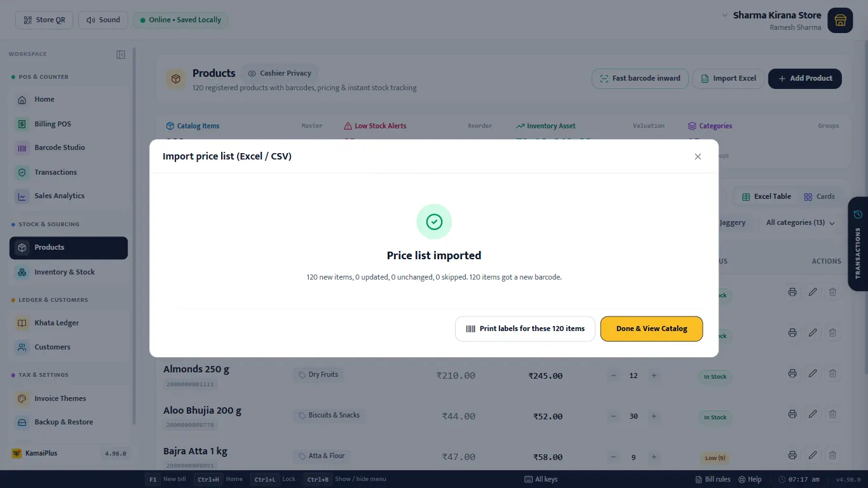Open the All categories (13) dropdown
This screenshot has height=488, width=868.
coord(801,223)
